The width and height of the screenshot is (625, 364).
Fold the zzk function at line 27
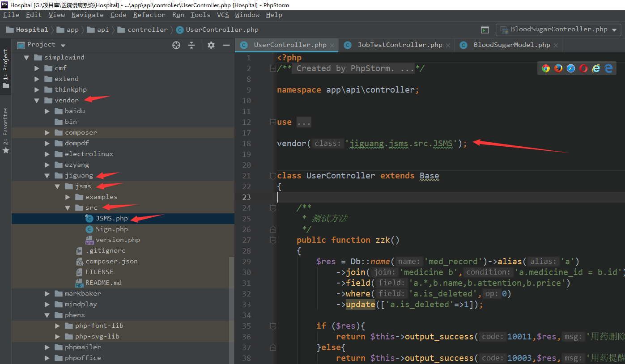273,240
